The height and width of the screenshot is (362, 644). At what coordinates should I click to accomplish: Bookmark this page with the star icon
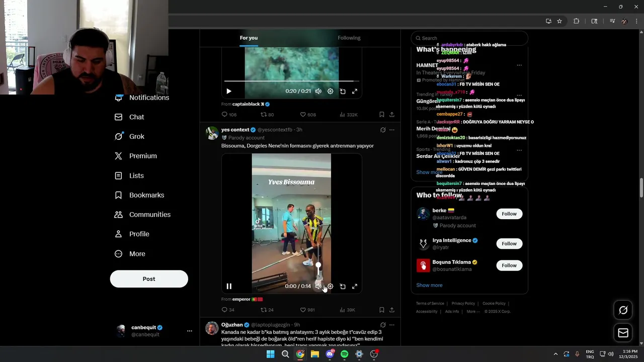[x=559, y=21]
